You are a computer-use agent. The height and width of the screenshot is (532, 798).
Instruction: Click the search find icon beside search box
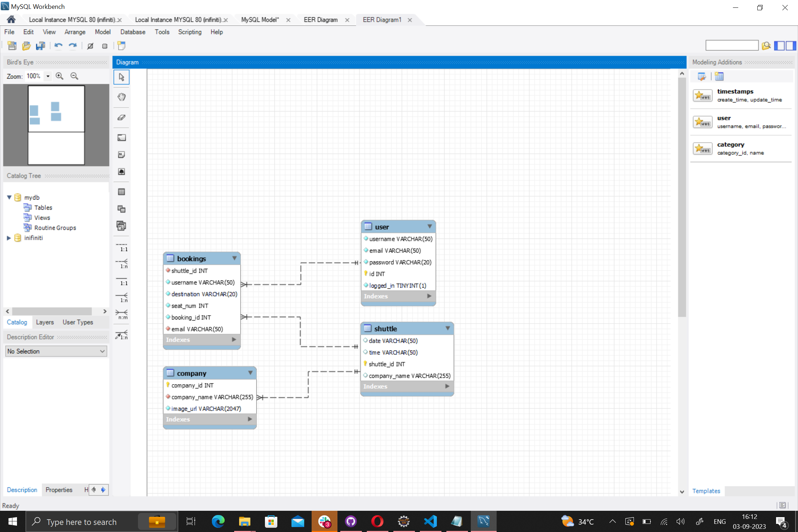[766, 46]
